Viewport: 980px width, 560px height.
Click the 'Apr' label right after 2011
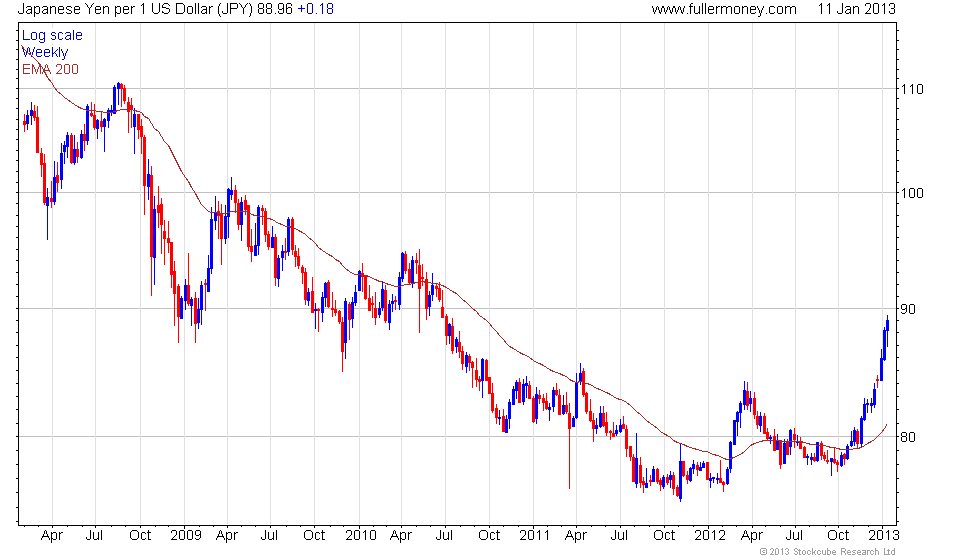576,536
